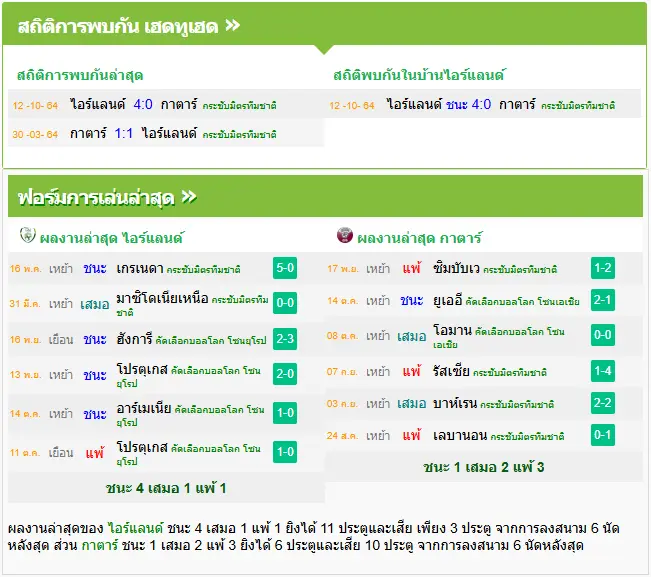Viewport: 651px width, 577px height.
Task: Click the Ireland team crest icon
Action: [28, 235]
